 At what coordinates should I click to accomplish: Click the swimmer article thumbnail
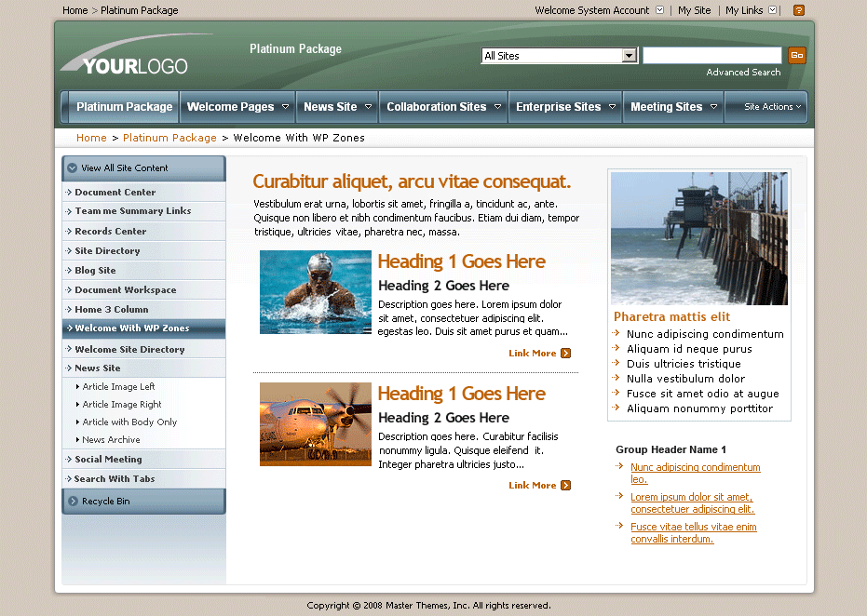pos(315,291)
